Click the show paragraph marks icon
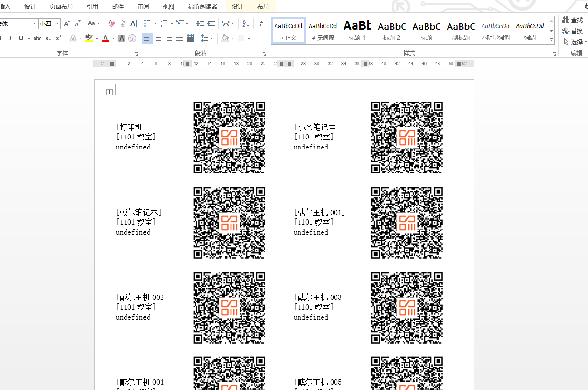 (x=261, y=23)
